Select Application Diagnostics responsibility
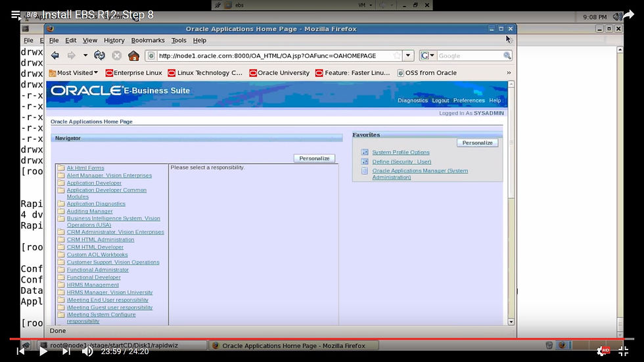This screenshot has height=362, width=644. pos(96,204)
